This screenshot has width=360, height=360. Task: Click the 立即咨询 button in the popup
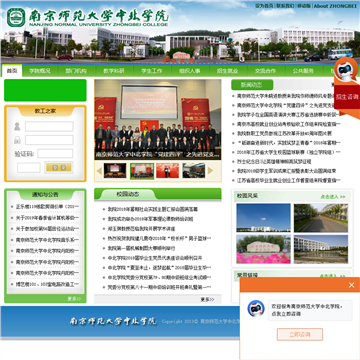pos(300,334)
